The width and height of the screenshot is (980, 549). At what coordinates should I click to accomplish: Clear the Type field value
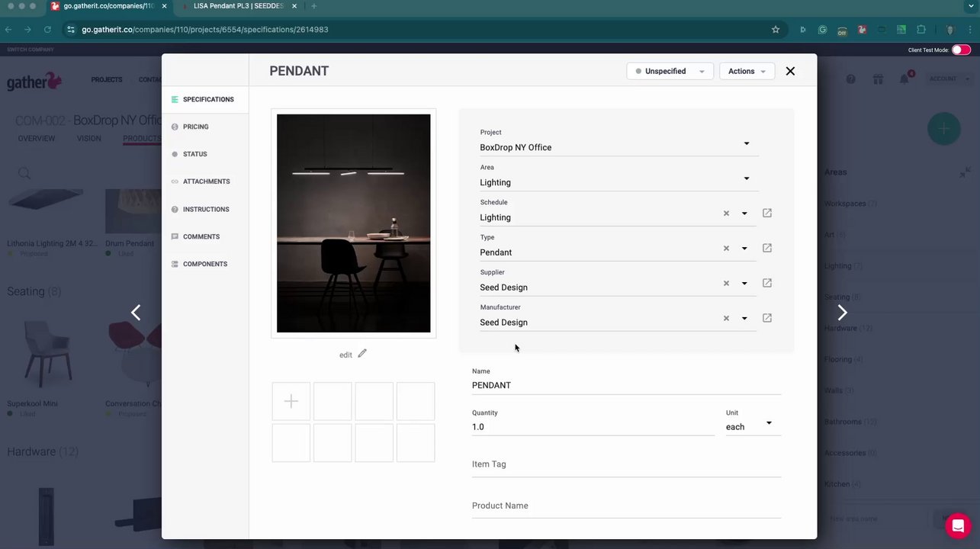tap(726, 249)
